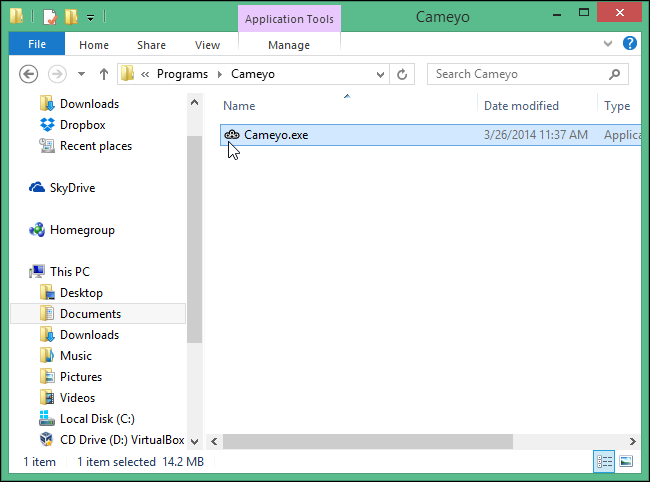Open the Share ribbon tab

coord(151,45)
